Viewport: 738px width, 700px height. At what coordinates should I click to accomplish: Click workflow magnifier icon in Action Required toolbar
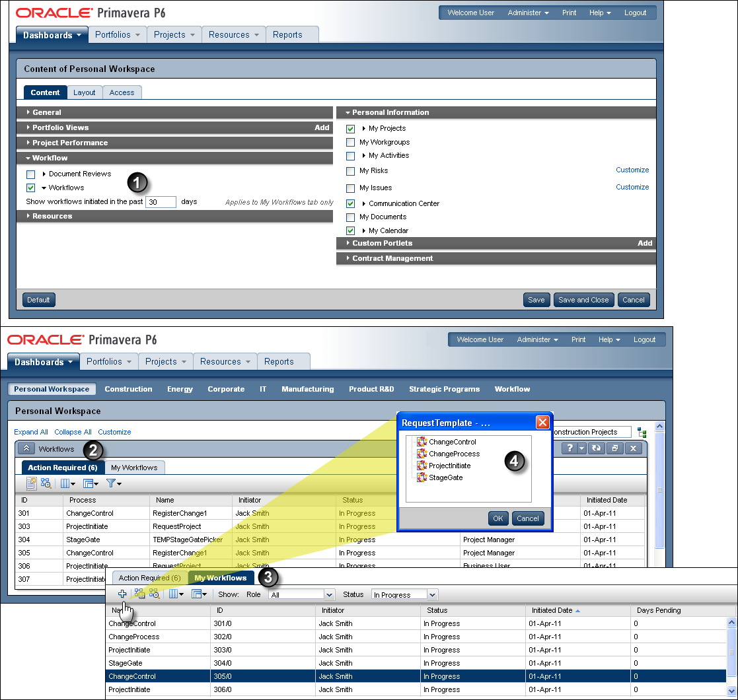(x=46, y=483)
